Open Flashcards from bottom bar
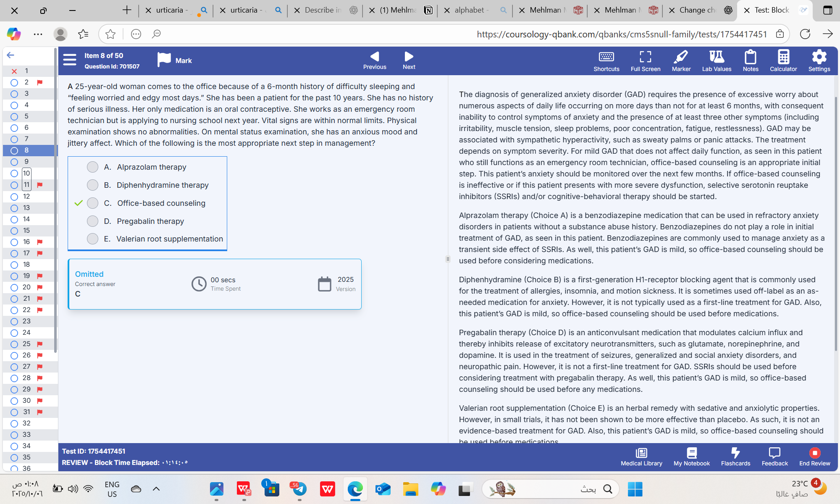Viewport: 840px width, 504px height. [735, 457]
